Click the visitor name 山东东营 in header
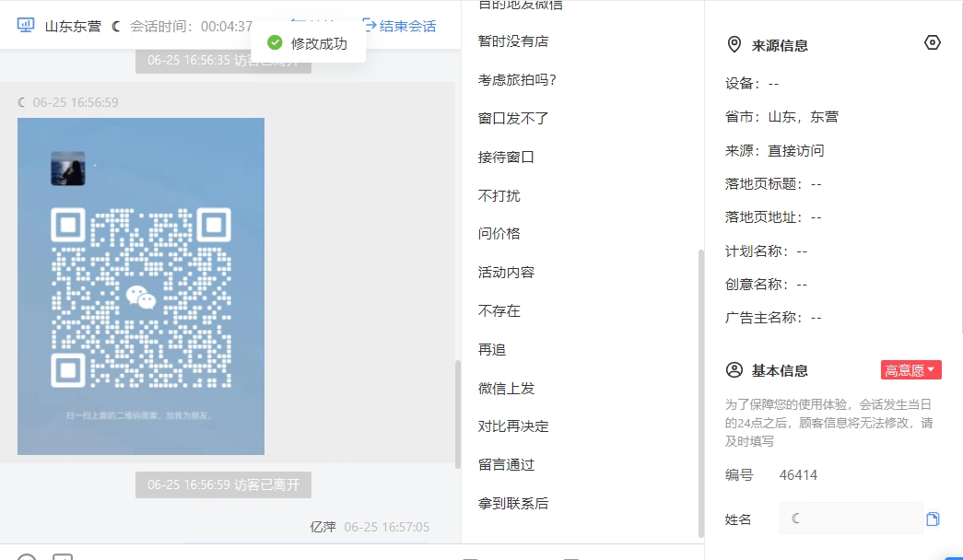 point(73,27)
